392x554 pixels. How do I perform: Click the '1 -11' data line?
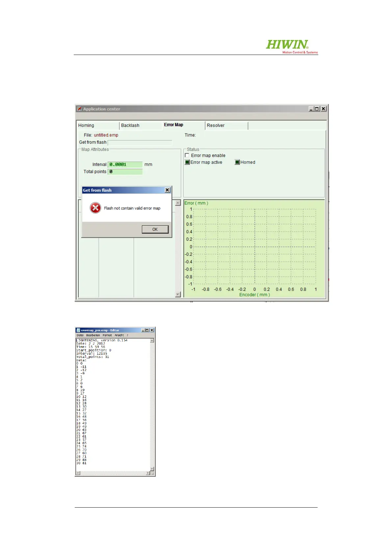(81, 366)
